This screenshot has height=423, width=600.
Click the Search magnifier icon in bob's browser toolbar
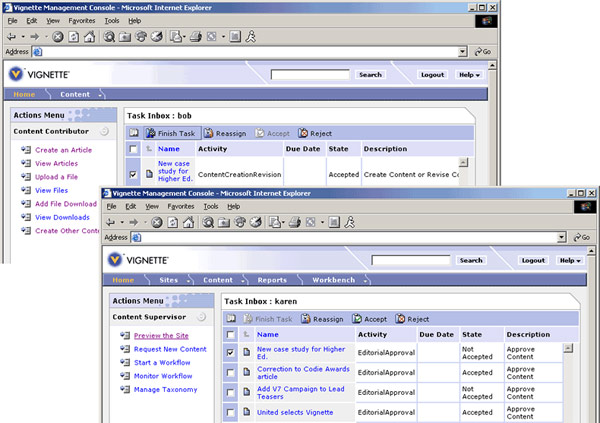109,37
